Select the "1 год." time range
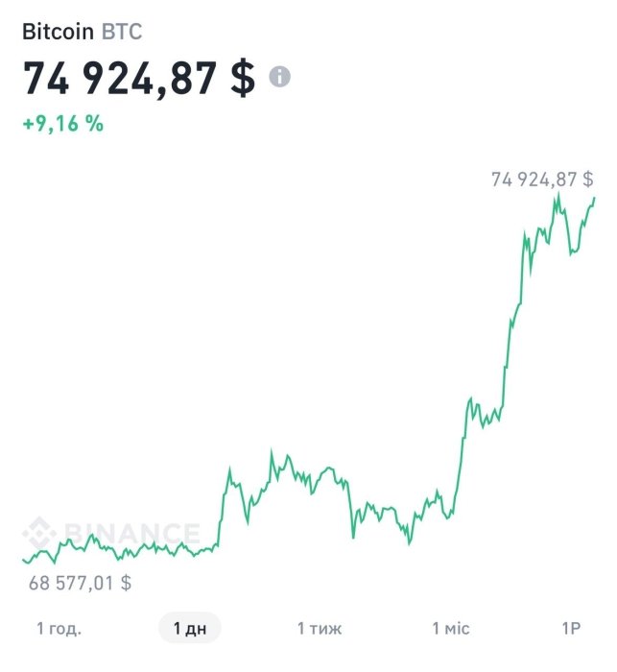617x672 pixels. pyautogui.click(x=59, y=629)
